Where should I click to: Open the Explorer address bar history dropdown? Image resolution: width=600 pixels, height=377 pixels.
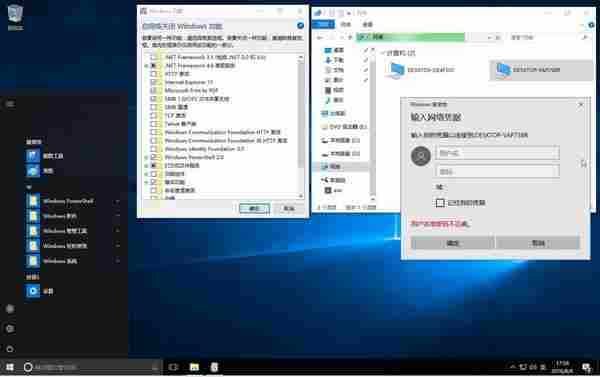489,38
